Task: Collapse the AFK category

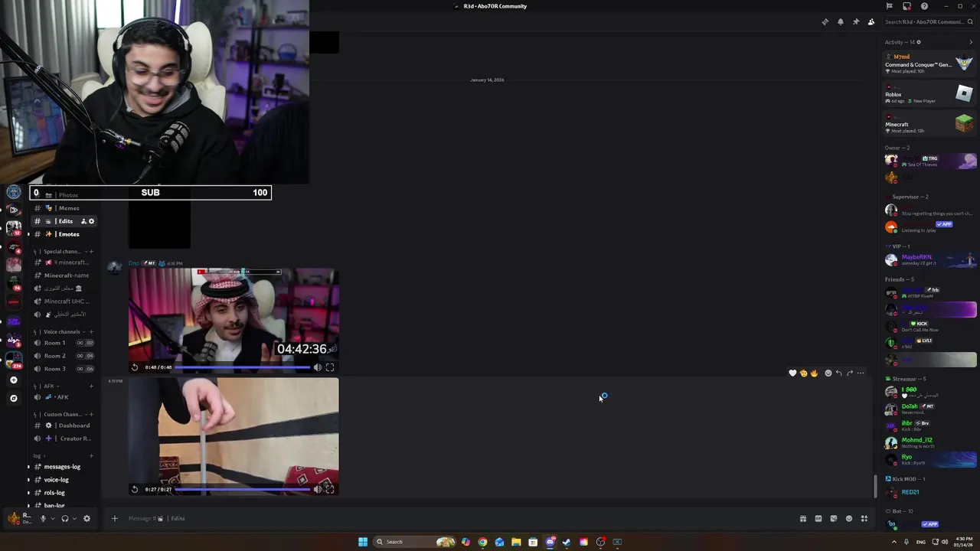Action: click(46, 386)
